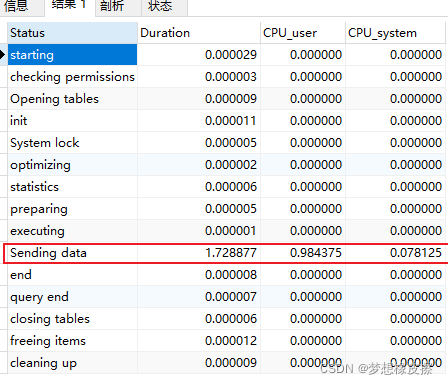
Task: Select the 'Sending data' cell
Action: pos(72,253)
